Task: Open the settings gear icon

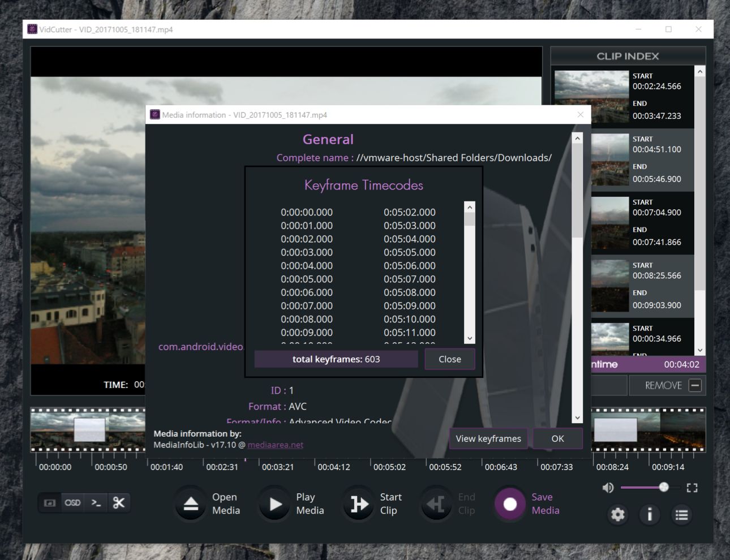Action: click(x=618, y=514)
